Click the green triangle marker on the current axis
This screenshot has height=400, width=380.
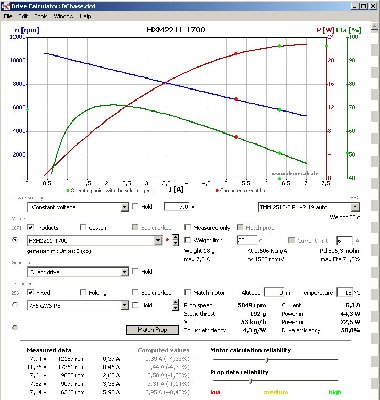click(x=279, y=179)
